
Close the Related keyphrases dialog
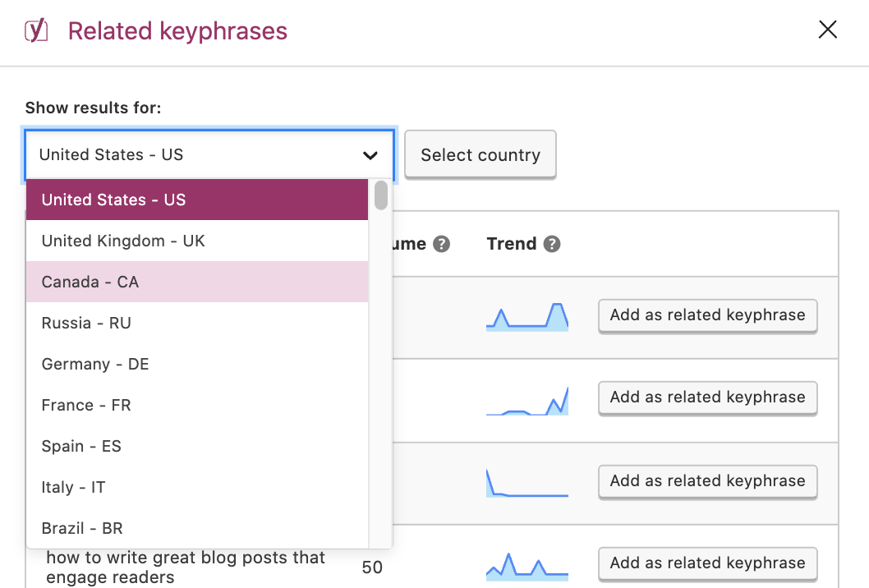coord(827,29)
